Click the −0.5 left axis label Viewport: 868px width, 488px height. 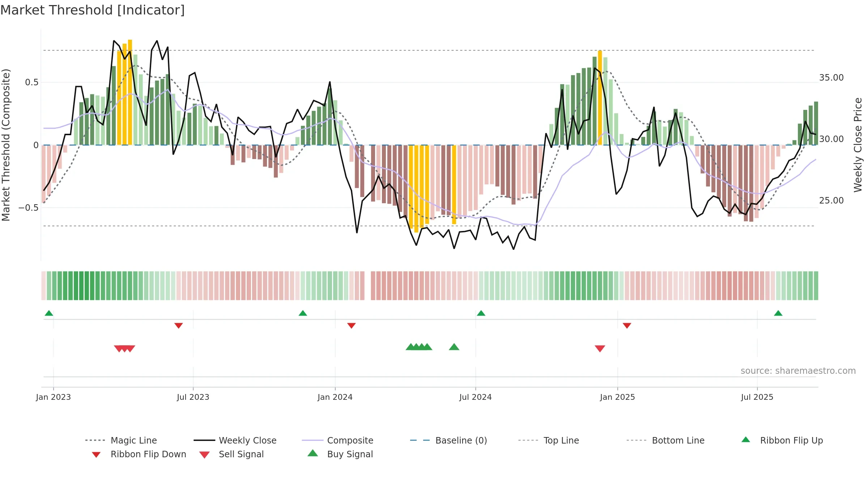point(29,208)
